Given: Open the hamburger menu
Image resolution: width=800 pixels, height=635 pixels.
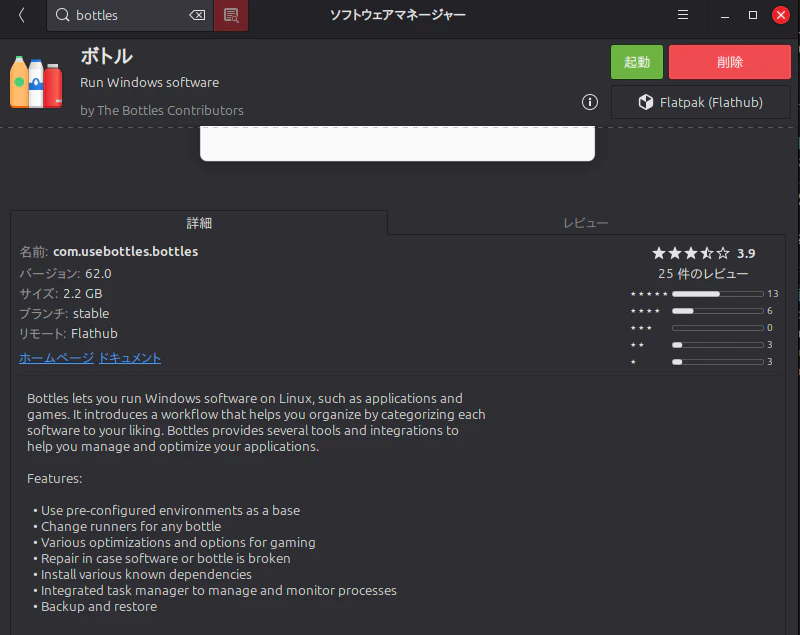Looking at the screenshot, I should click(683, 15).
